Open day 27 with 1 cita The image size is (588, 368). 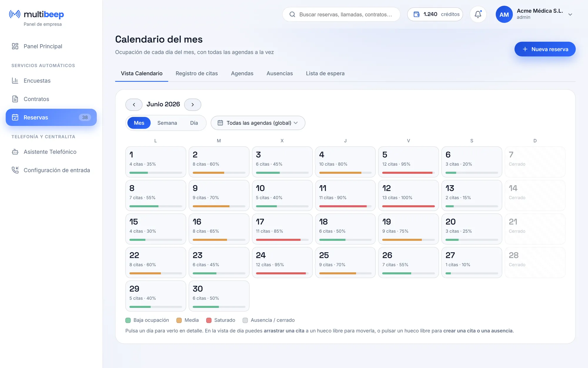click(x=472, y=263)
